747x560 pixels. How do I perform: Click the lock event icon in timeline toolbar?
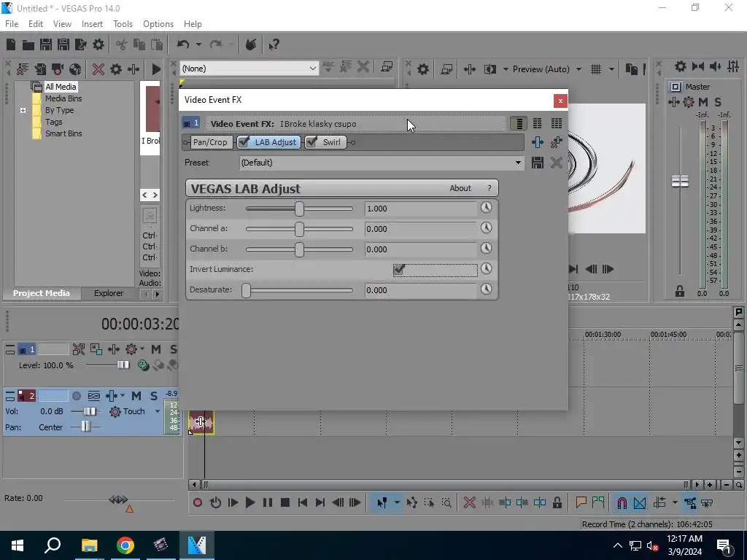click(x=557, y=502)
